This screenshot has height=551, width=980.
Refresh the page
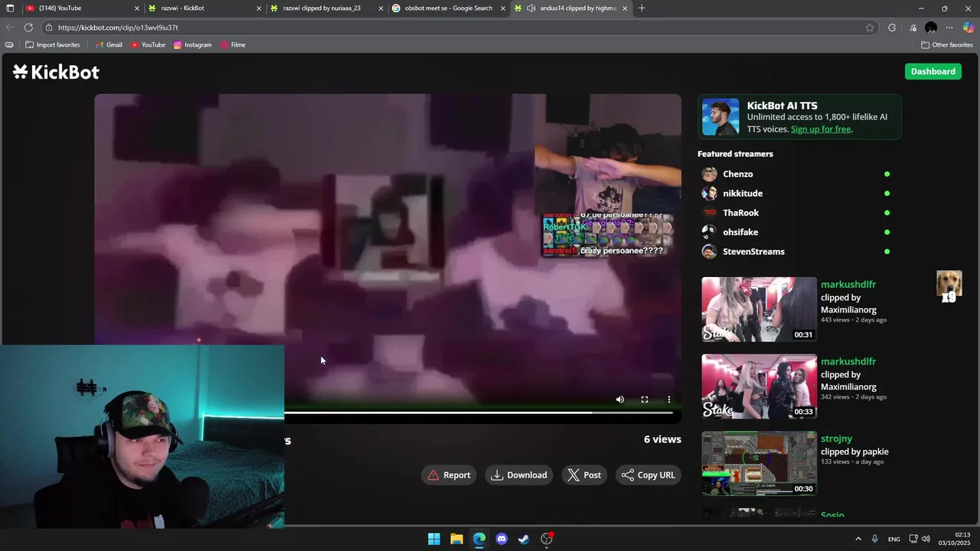(x=28, y=28)
